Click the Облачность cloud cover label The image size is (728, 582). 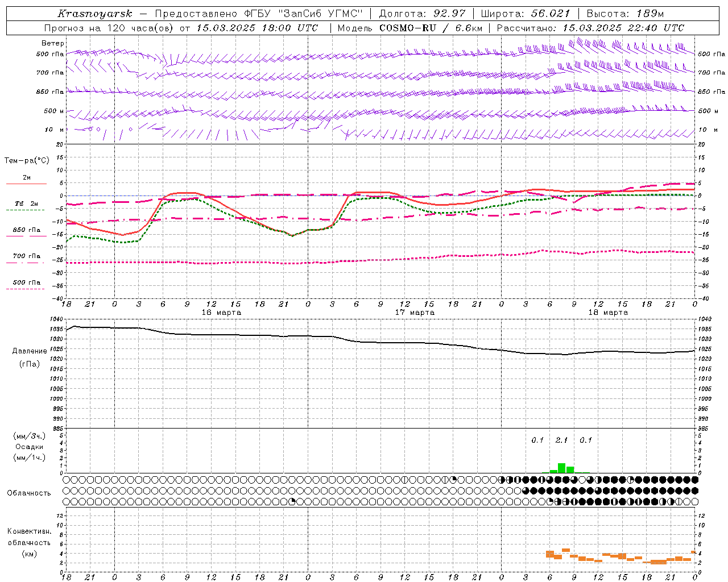click(x=29, y=493)
